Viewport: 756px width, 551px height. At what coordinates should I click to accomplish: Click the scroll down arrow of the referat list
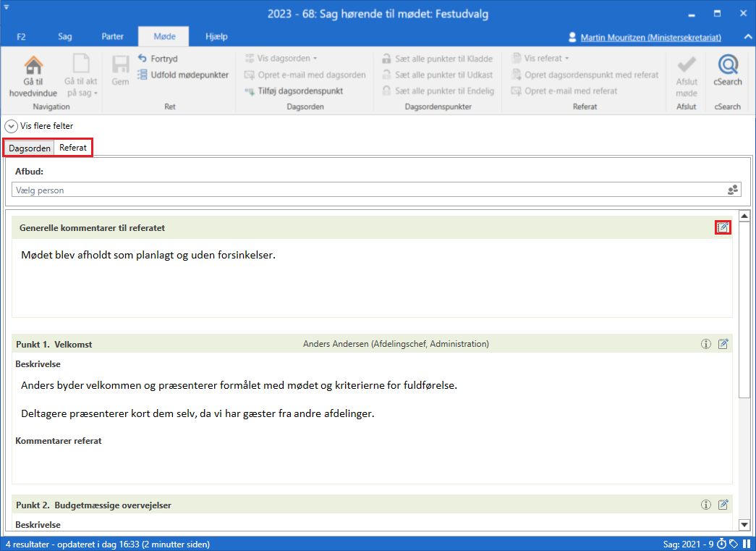click(x=744, y=524)
